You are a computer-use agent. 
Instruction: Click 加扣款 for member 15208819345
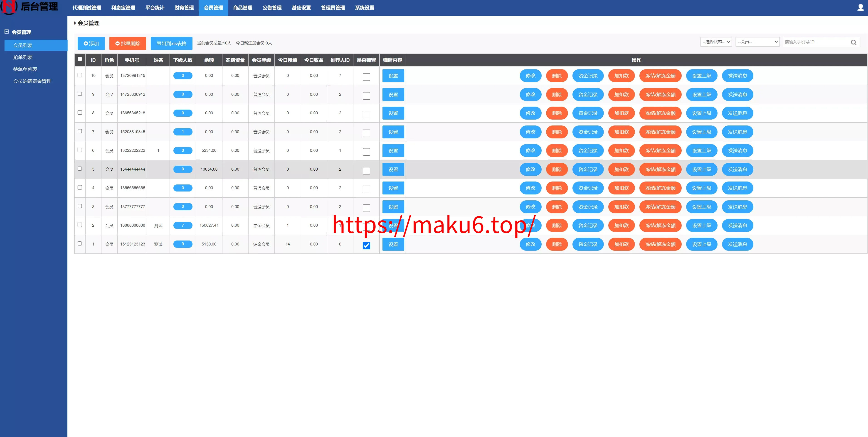click(621, 132)
